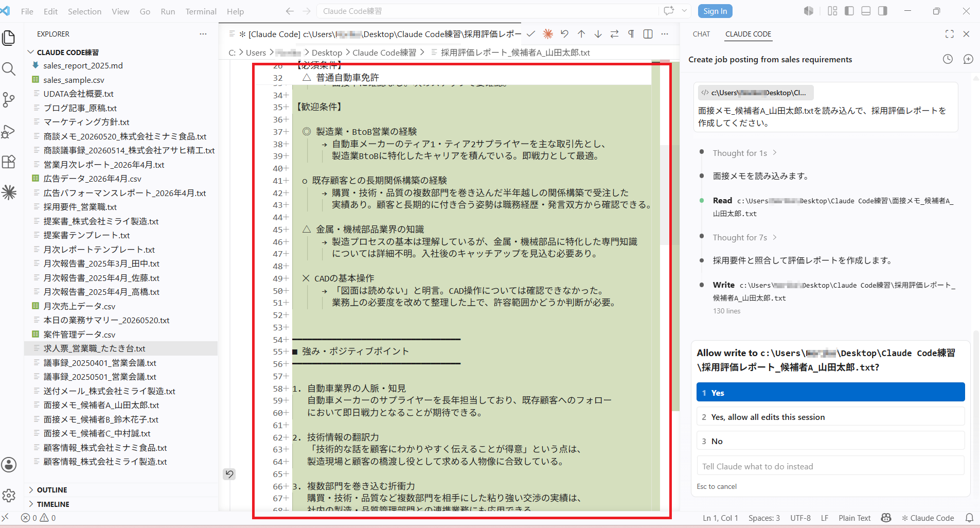
Task: Close the secondary side bar panel
Action: (x=966, y=34)
